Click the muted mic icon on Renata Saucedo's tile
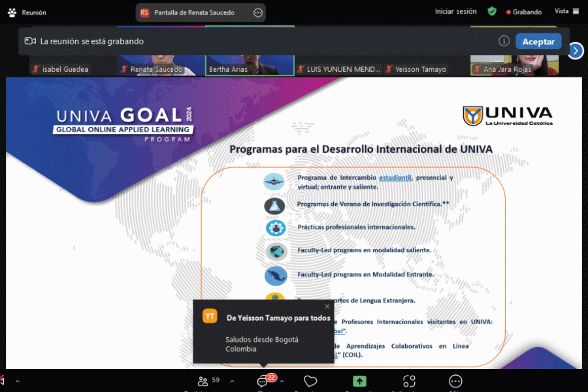 124,69
